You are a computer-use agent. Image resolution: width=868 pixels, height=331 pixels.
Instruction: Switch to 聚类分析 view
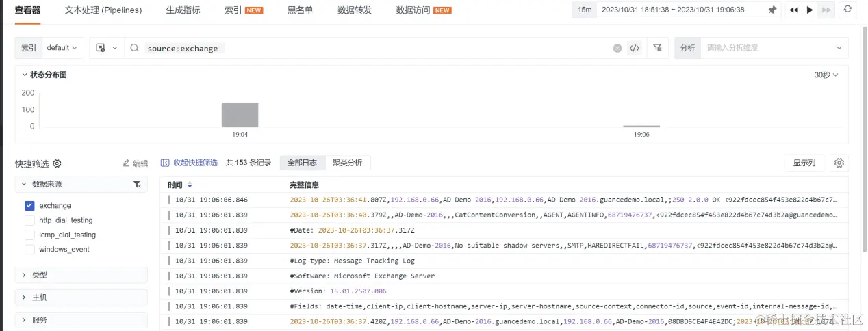click(x=348, y=163)
